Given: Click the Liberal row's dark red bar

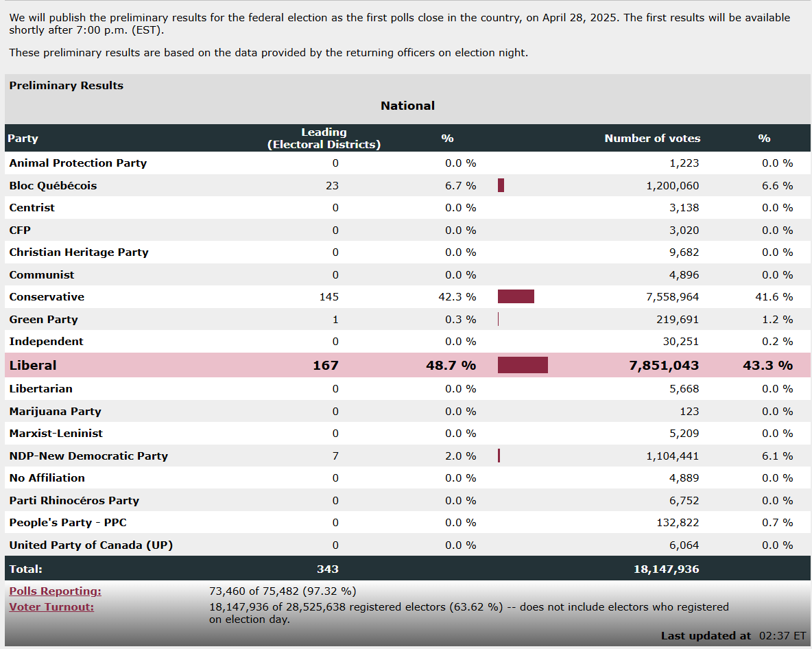Looking at the screenshot, I should tap(523, 366).
